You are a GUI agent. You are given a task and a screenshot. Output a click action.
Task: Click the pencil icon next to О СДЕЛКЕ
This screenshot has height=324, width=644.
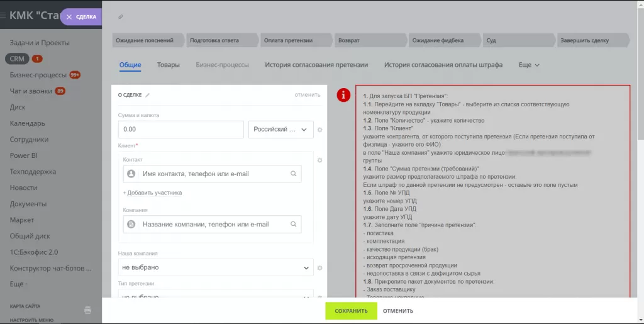click(148, 95)
